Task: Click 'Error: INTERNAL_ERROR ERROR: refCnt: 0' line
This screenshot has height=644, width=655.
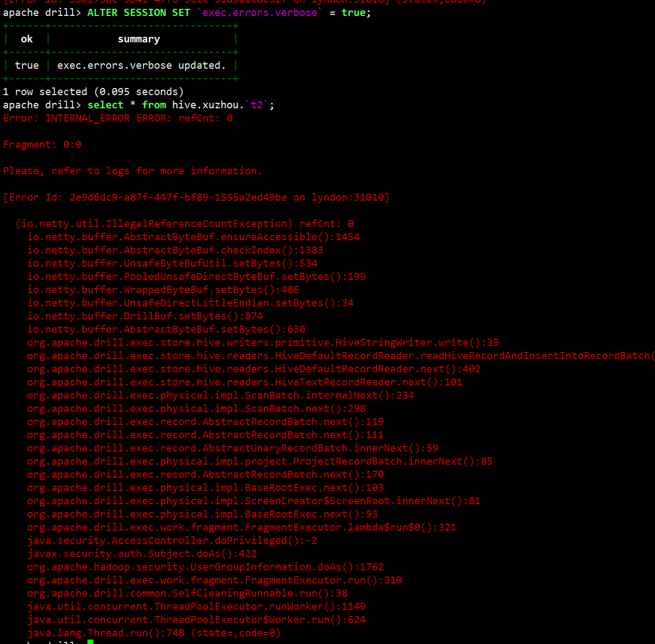Action: [x=118, y=119]
